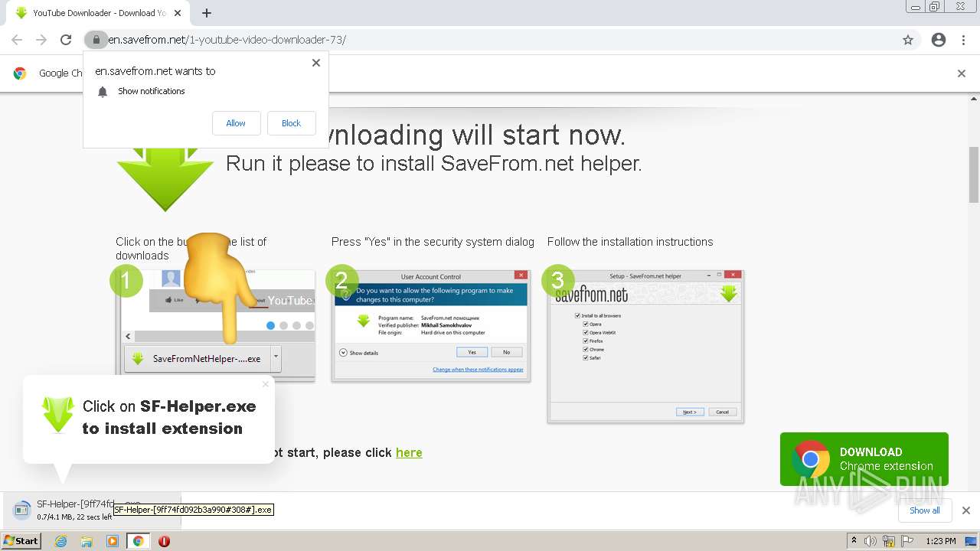Go forward to next page
Viewport: 980px width, 551px height.
coord(41,40)
